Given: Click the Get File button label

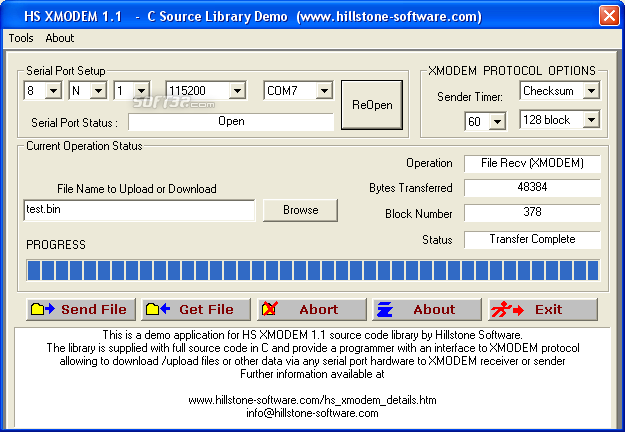Looking at the screenshot, I should tap(206, 309).
